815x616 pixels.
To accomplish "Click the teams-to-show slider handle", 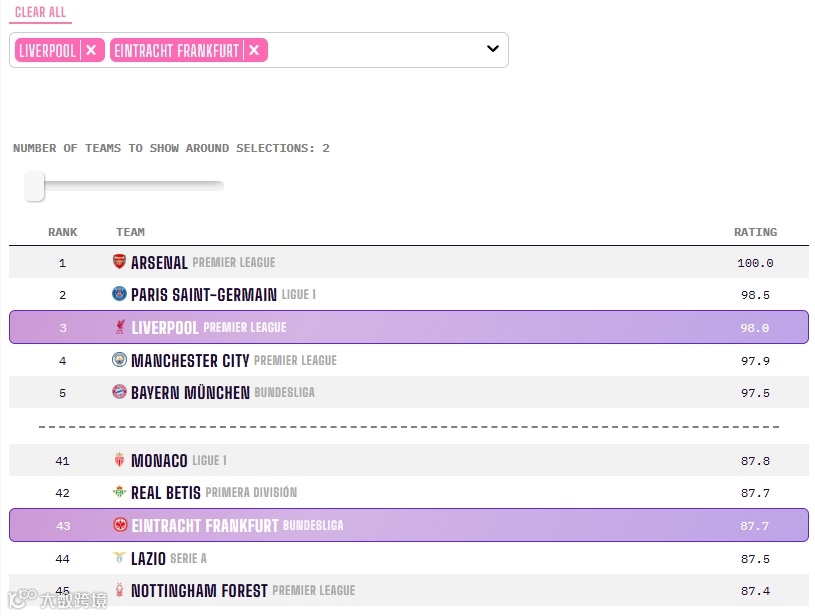I will tap(34, 186).
